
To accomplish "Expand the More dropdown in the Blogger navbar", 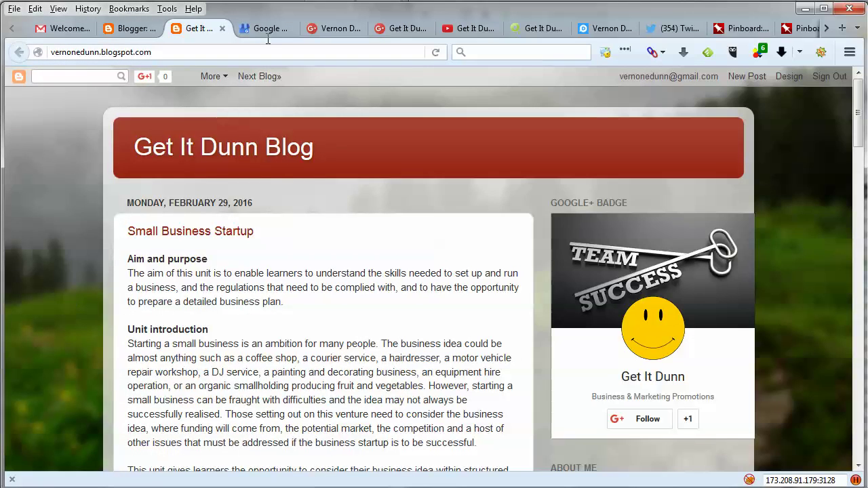I will [x=214, y=77].
